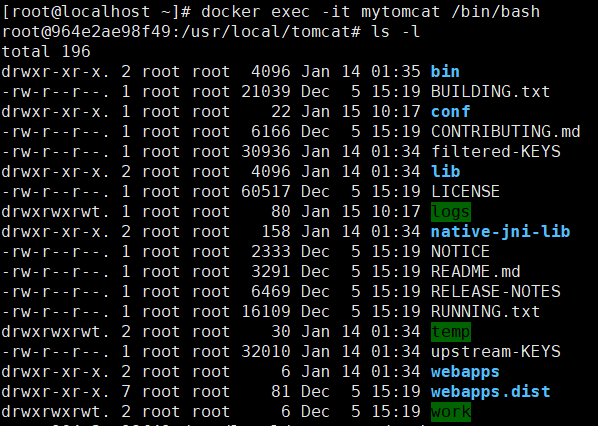Select the BUILDING.txt file name

coord(490,92)
